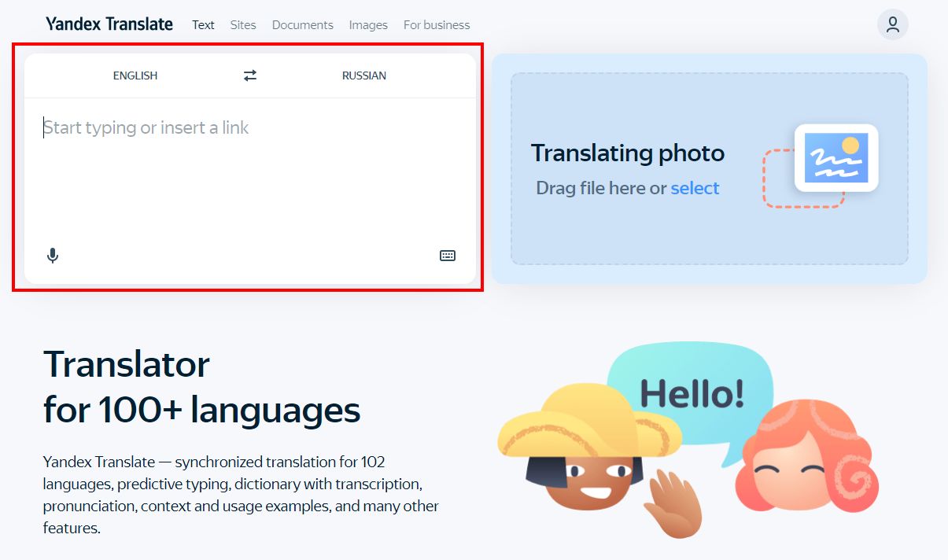Switch to the Text tab
This screenshot has height=560, width=948.
point(203,25)
